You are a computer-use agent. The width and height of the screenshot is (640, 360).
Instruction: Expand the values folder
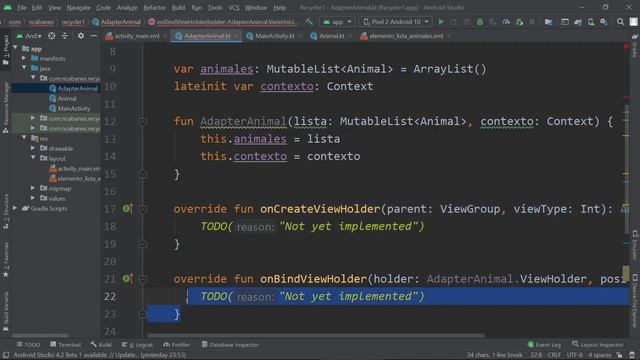33,198
